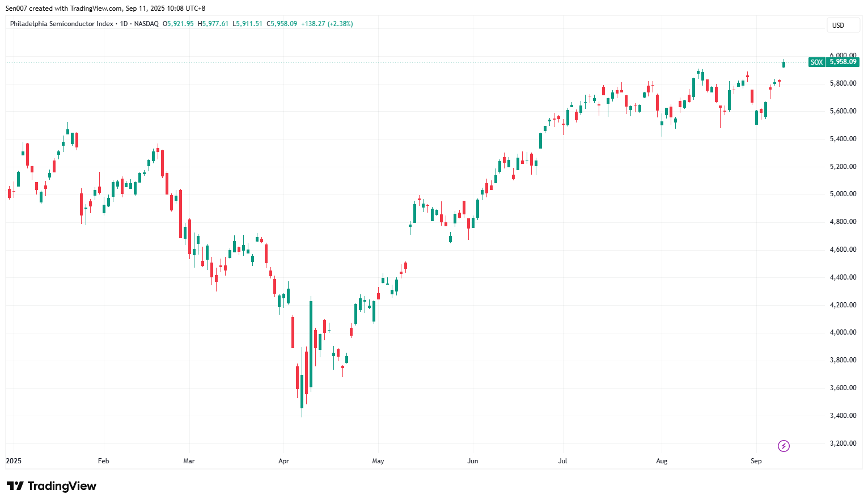The height and width of the screenshot is (503, 868).
Task: Click the green SOX ticker badge
Action: coord(816,62)
